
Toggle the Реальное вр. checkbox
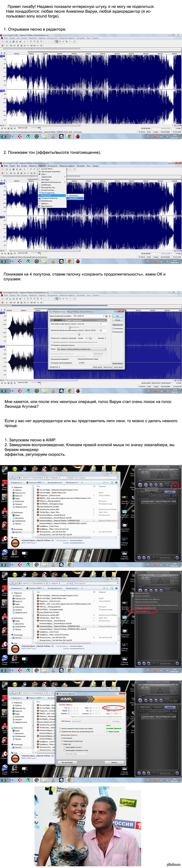point(113,332)
